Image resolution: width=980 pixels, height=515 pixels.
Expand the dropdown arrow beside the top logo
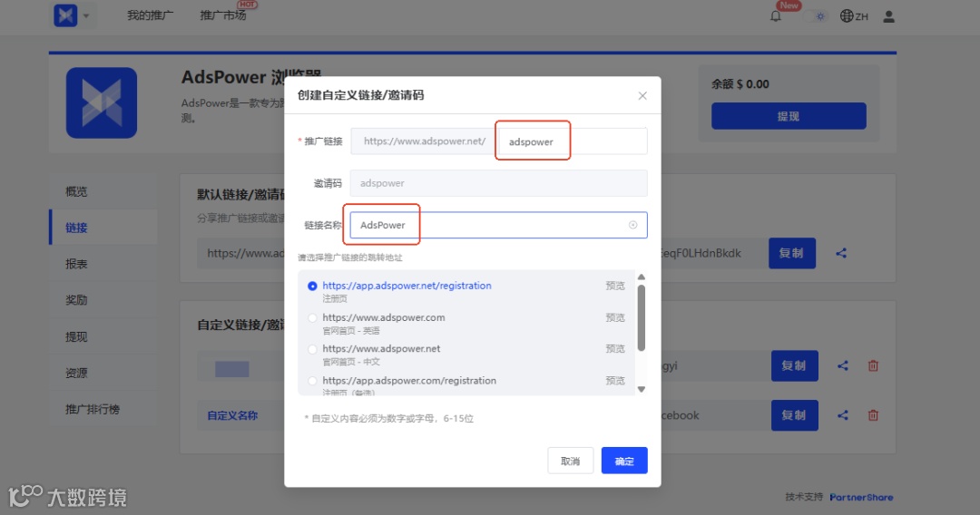tap(86, 15)
